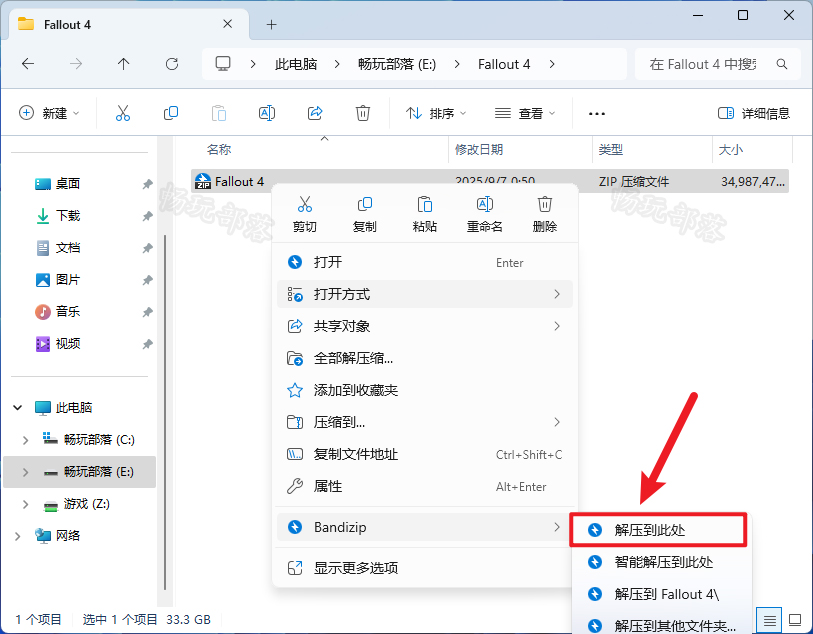Image resolution: width=813 pixels, height=634 pixels.
Task: Refresh the current folder
Action: (x=172, y=64)
